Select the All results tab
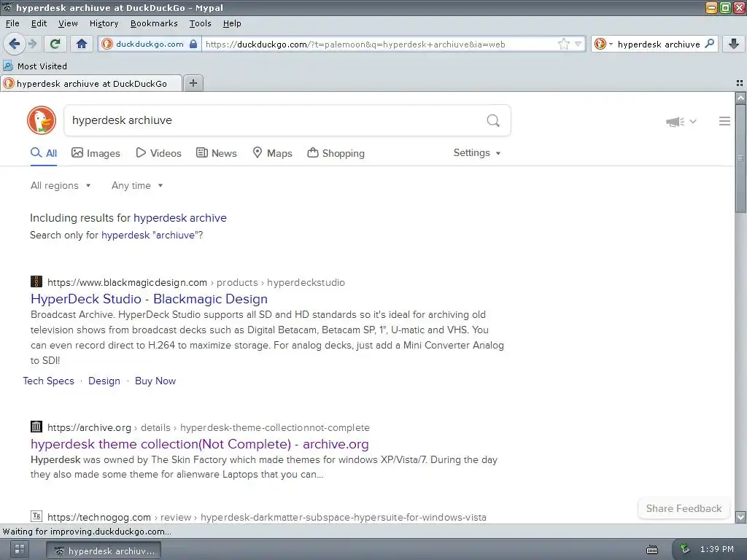747x560 pixels. (x=44, y=153)
